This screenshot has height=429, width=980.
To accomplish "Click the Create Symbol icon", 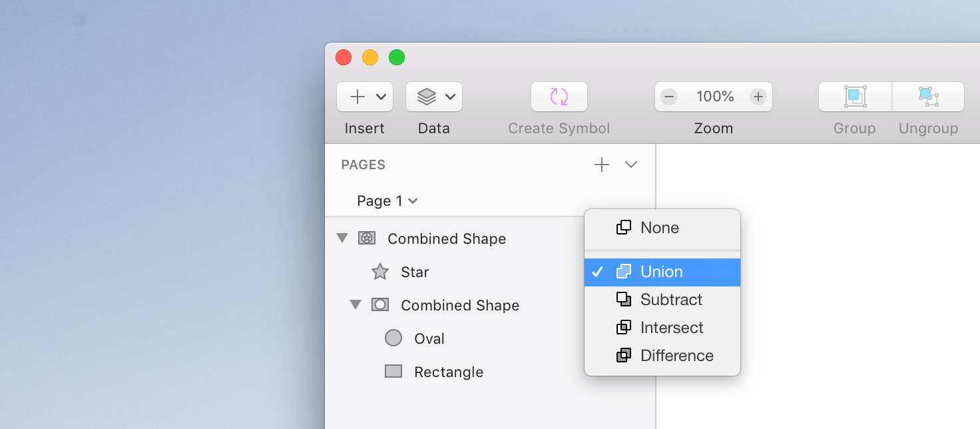I will [x=559, y=97].
